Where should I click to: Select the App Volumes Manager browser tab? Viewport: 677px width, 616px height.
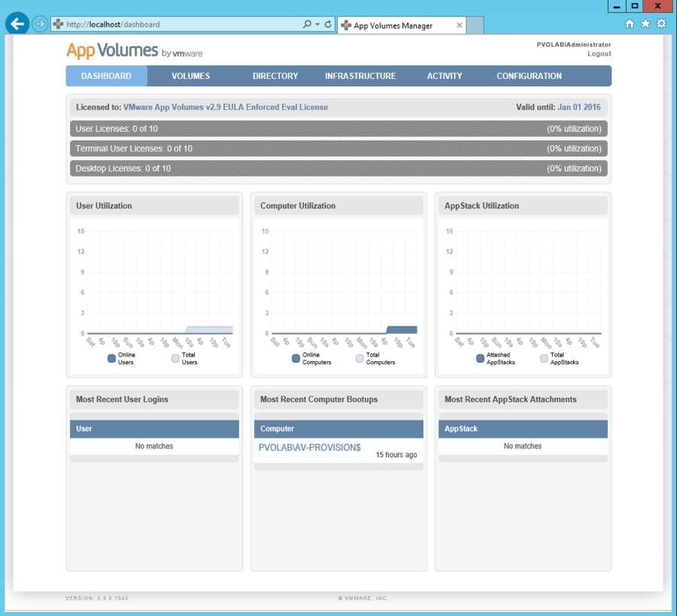pyautogui.click(x=402, y=26)
